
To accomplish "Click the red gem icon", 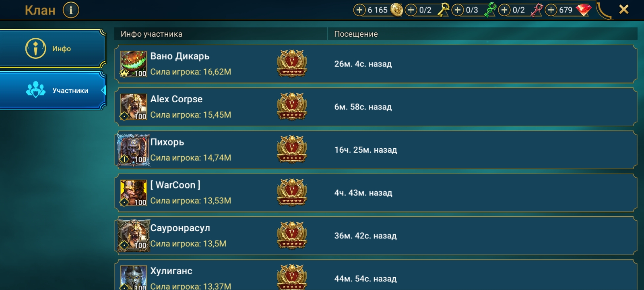I will (x=584, y=10).
